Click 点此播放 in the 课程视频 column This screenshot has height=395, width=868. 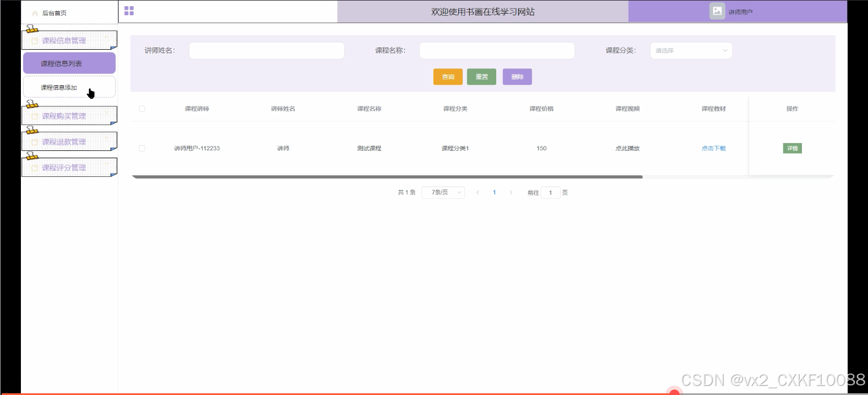coord(627,148)
